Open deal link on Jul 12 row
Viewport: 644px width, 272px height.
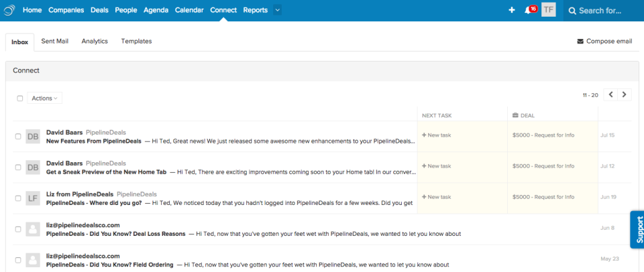543,166
